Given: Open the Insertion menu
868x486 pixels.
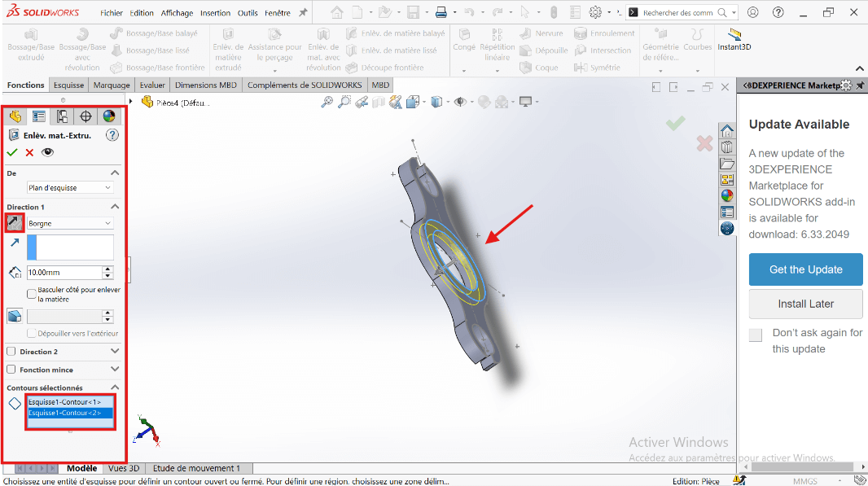Looking at the screenshot, I should [216, 13].
